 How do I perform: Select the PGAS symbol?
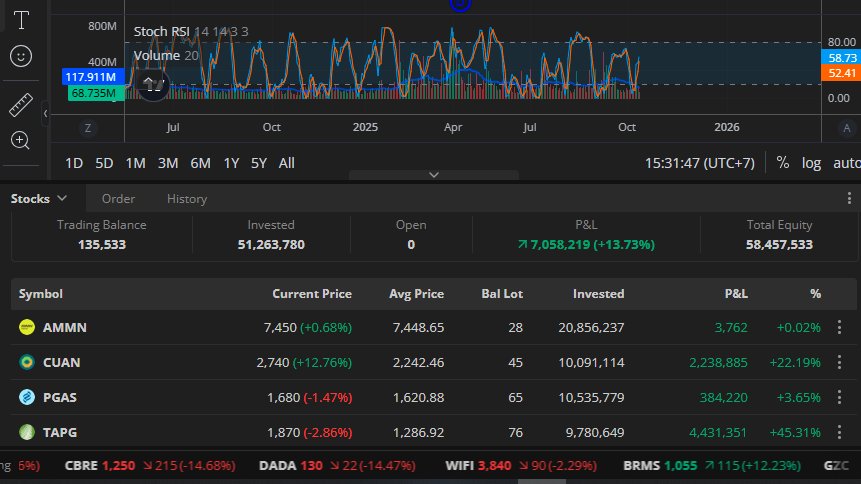point(60,397)
